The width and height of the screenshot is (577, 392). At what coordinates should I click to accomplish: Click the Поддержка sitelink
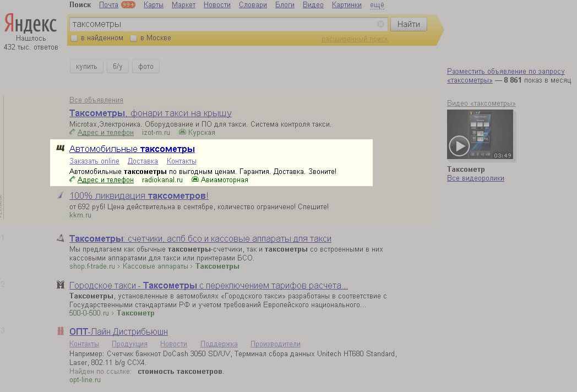point(219,344)
